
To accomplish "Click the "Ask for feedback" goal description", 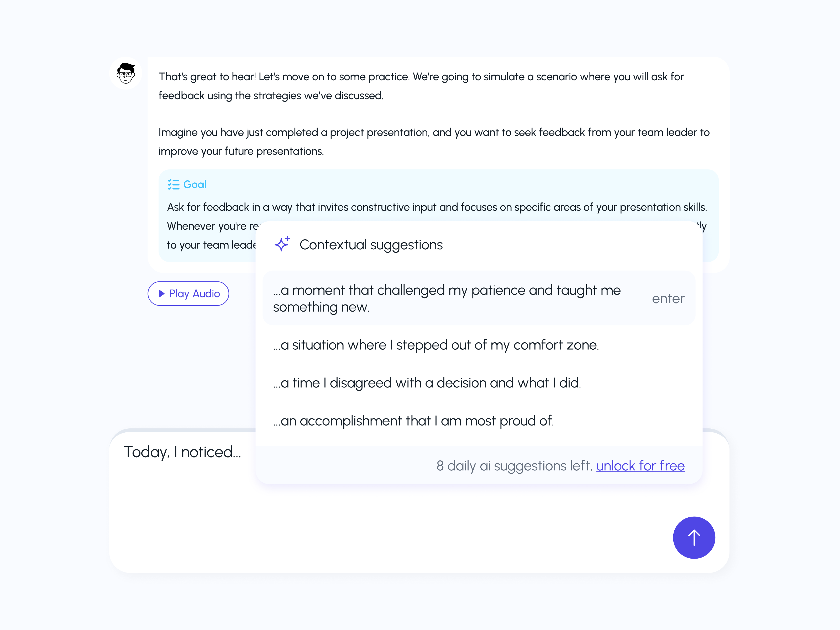I will (x=437, y=207).
